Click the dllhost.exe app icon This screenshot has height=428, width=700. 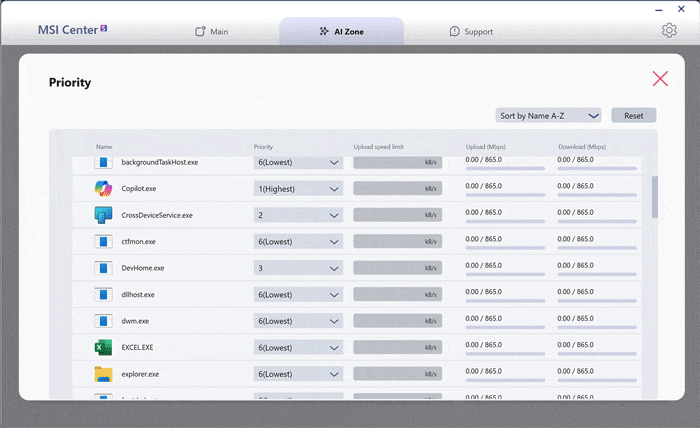point(103,295)
